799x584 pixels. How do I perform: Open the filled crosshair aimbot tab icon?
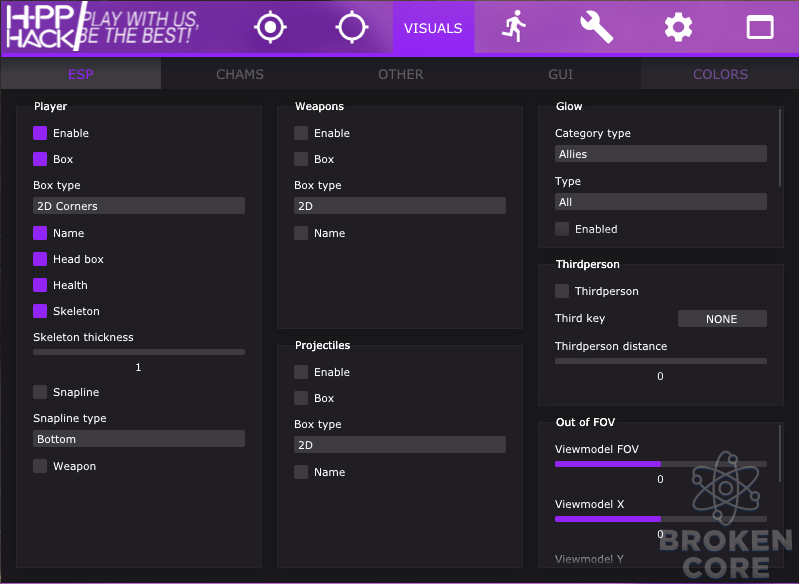tap(270, 27)
